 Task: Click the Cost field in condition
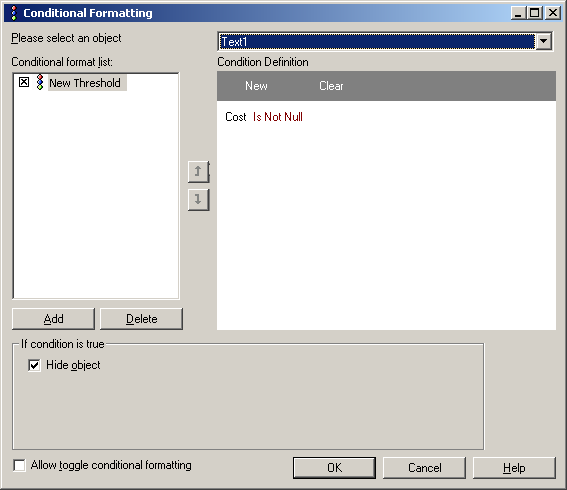pyautogui.click(x=236, y=117)
